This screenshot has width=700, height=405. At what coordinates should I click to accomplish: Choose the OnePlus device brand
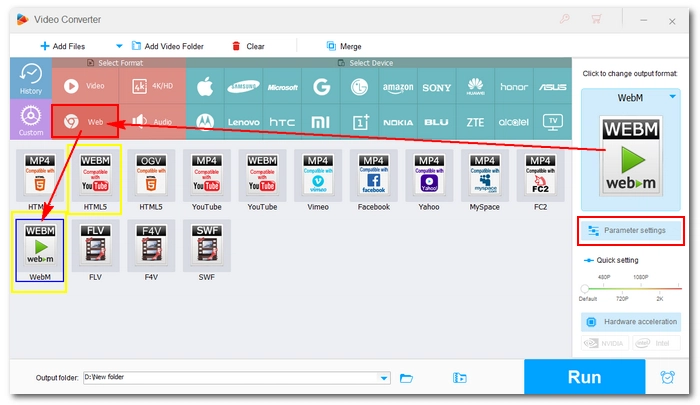(359, 122)
